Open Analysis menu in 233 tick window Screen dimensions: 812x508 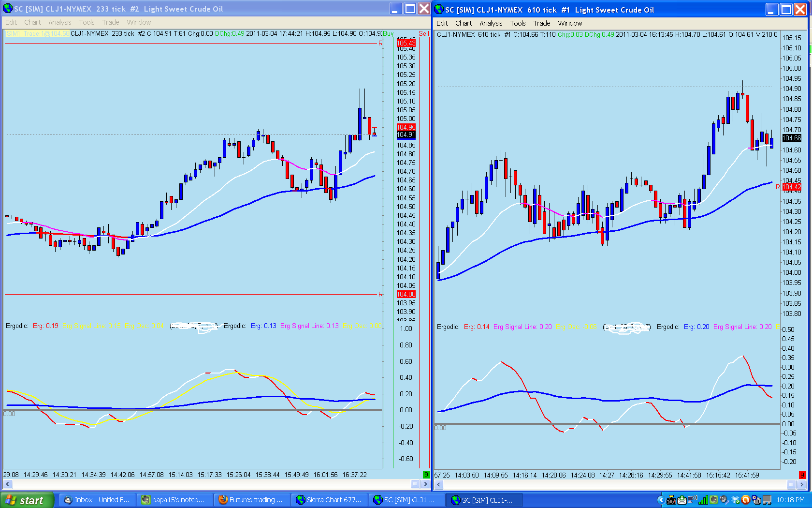tap(59, 22)
